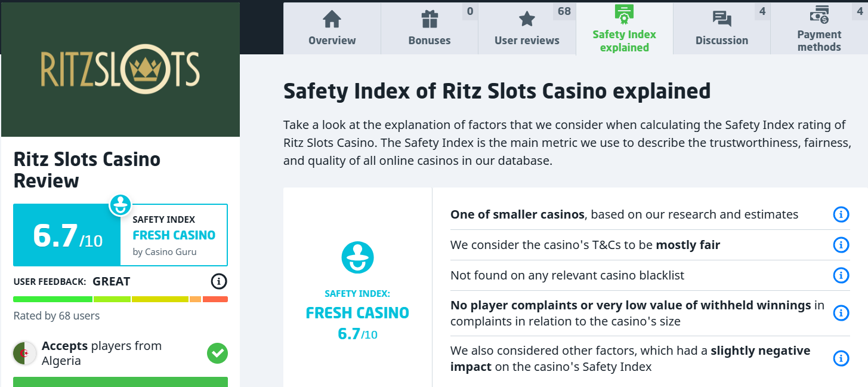Click the pacifier badge on Safety Index box
The width and height of the screenshot is (868, 387).
point(120,205)
